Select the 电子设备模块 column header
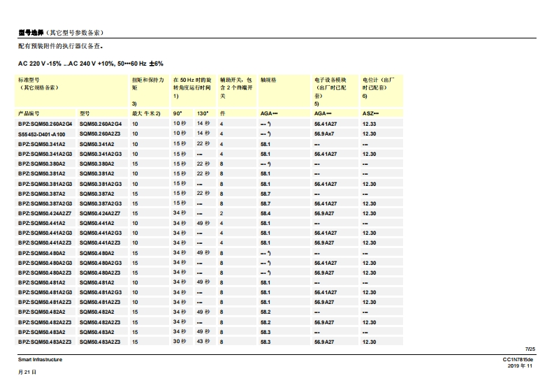This screenshot has width=554, height=392. click(331, 80)
